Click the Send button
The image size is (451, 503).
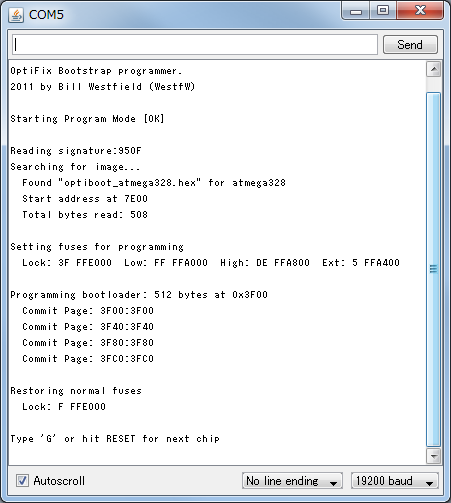(x=410, y=45)
